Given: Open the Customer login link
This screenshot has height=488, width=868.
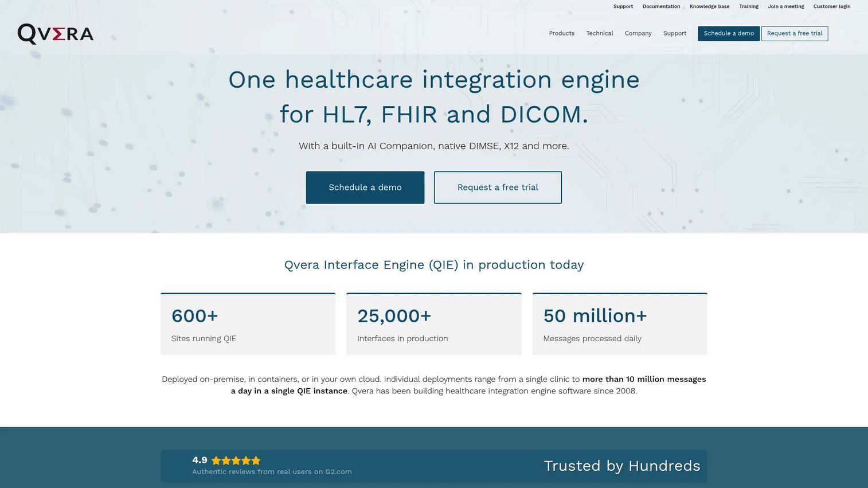Looking at the screenshot, I should click(x=832, y=6).
